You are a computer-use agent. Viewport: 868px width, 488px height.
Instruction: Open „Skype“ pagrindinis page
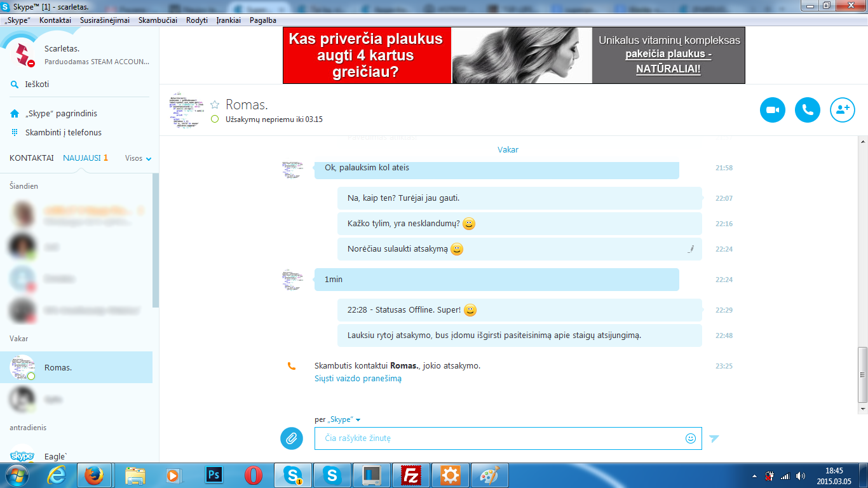click(61, 113)
